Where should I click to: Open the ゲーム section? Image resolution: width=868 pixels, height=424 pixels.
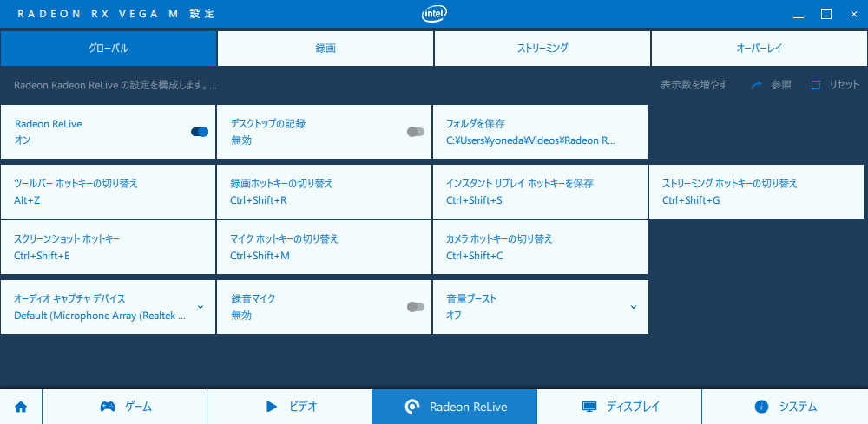(x=124, y=407)
